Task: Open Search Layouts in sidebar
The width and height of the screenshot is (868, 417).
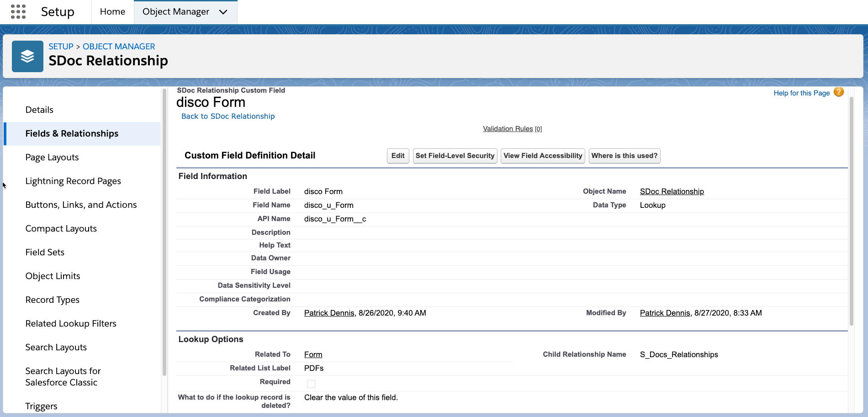Action: pyautogui.click(x=82, y=348)
